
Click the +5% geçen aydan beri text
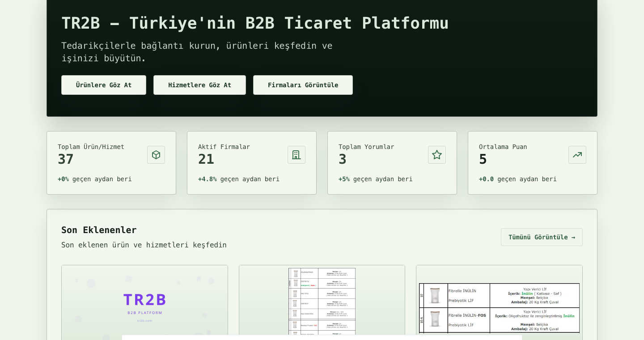[x=376, y=179]
